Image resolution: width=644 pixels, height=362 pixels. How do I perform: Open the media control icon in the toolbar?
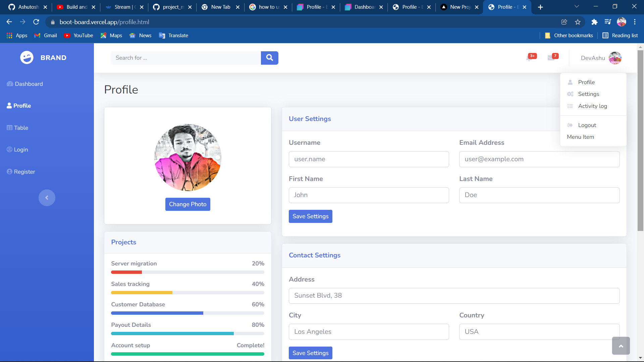click(608, 22)
